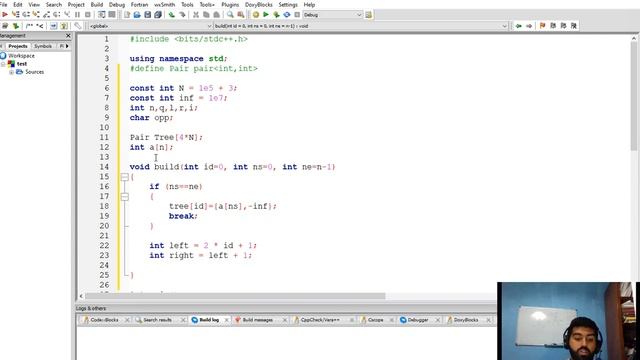Open the wxSmith menu
Image resolution: width=640 pixels, height=360 pixels.
[164, 4]
